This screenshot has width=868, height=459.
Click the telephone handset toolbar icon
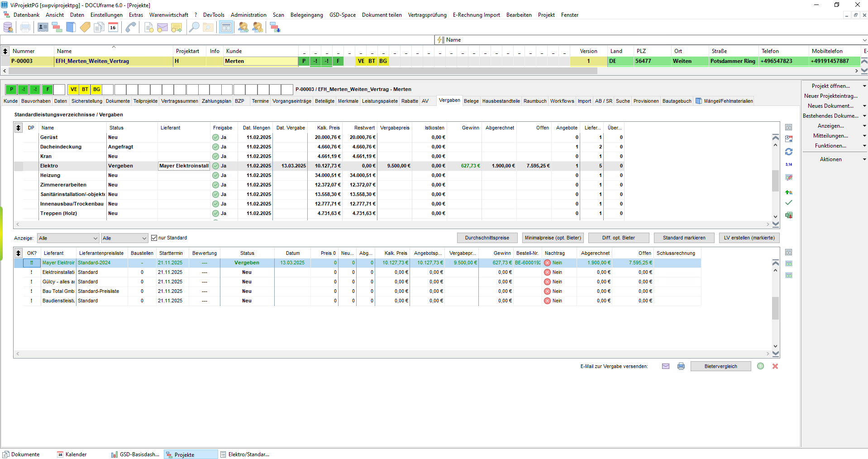coord(131,27)
